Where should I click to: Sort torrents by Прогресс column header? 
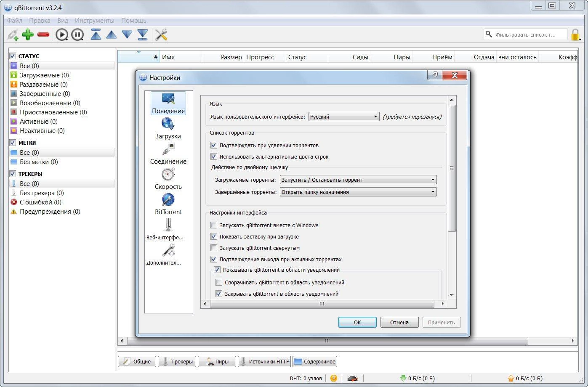click(x=265, y=57)
